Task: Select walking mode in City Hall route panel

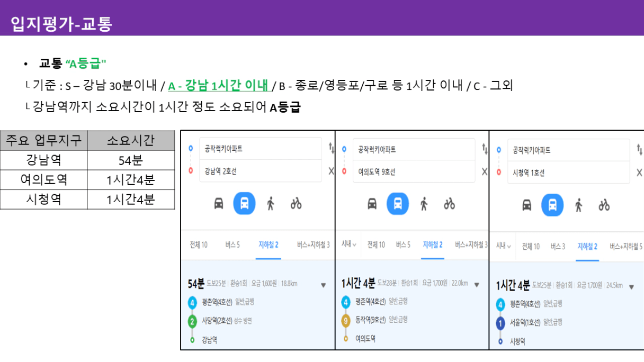Action: 578,205
